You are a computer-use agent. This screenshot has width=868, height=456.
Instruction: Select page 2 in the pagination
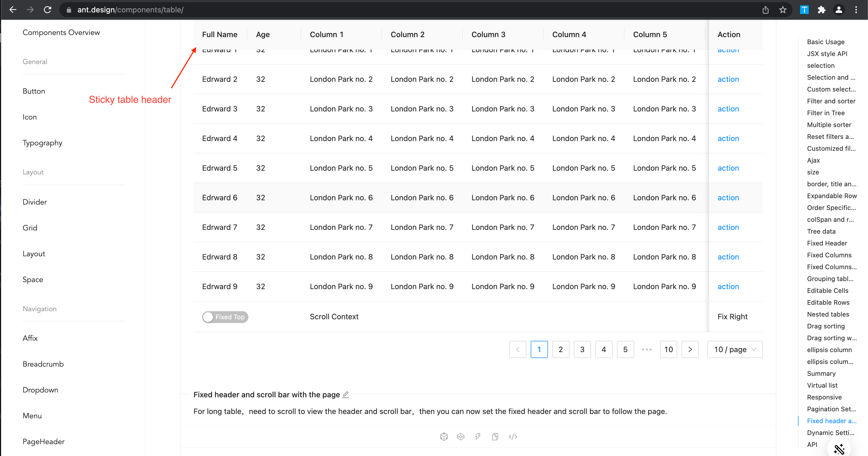pyautogui.click(x=561, y=349)
